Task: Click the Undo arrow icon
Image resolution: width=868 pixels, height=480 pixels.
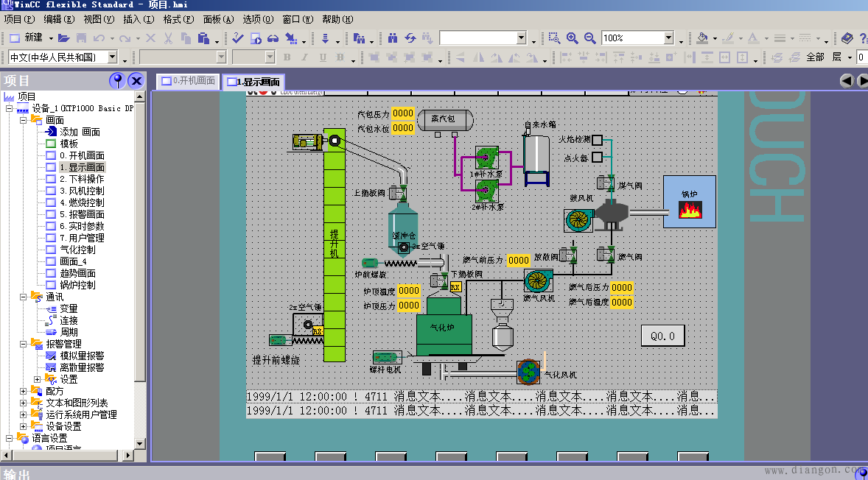Action: click(x=99, y=37)
